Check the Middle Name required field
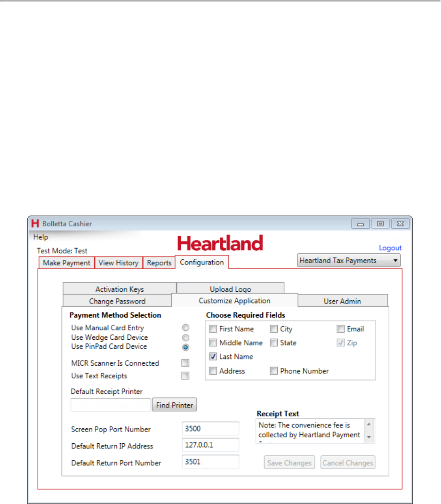 [x=213, y=343]
